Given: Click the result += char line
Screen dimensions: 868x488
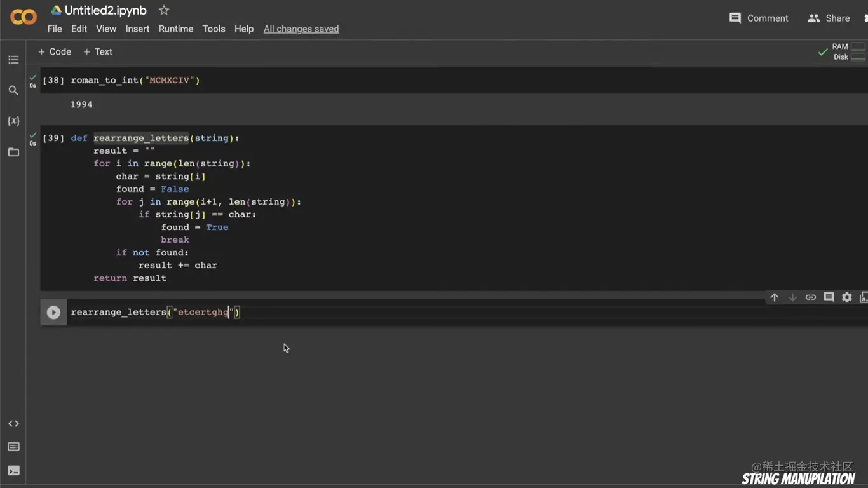Looking at the screenshot, I should 178,265.
